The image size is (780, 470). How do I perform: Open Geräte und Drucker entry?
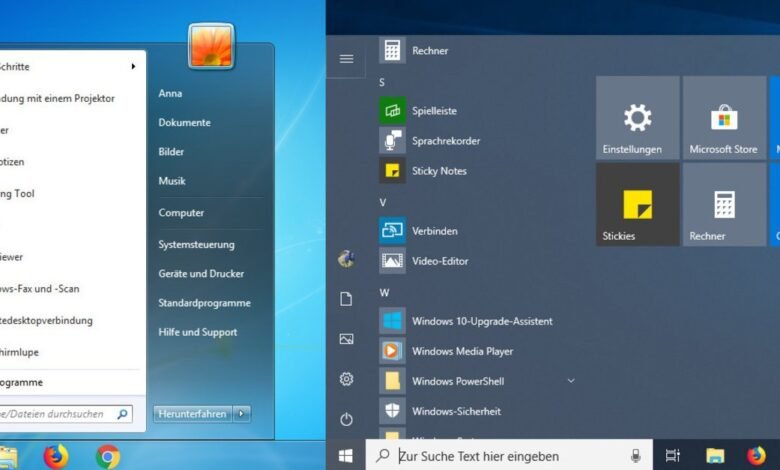[201, 274]
